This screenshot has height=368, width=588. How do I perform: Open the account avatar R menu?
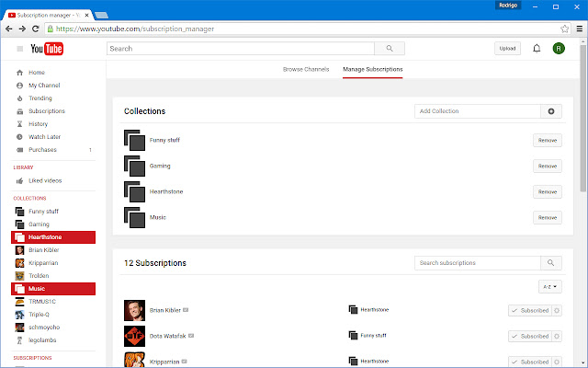point(559,49)
